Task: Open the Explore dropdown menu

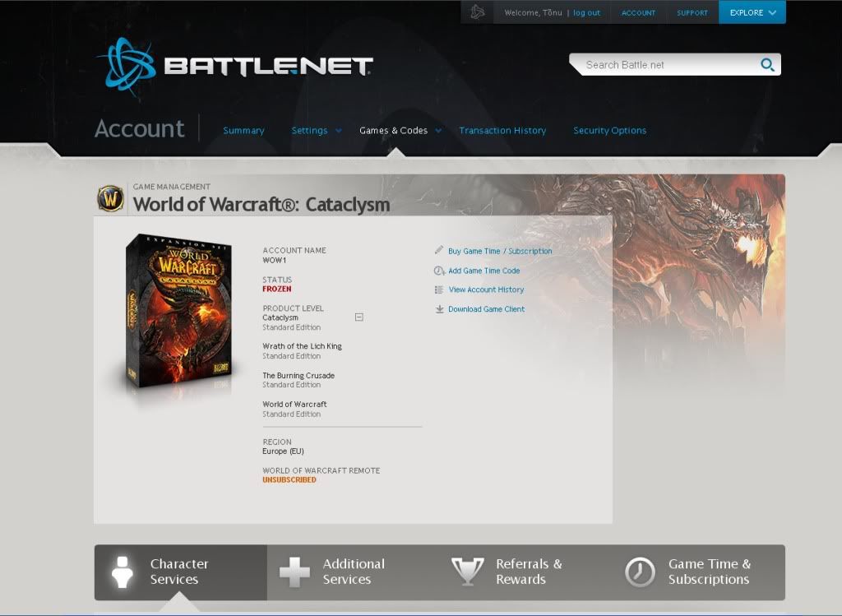Action: [x=752, y=12]
